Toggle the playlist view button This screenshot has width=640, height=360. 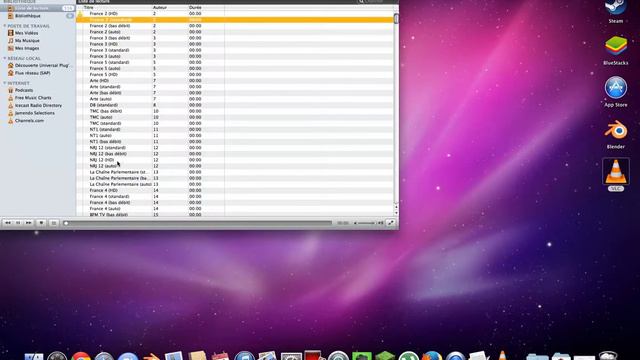(53, 223)
